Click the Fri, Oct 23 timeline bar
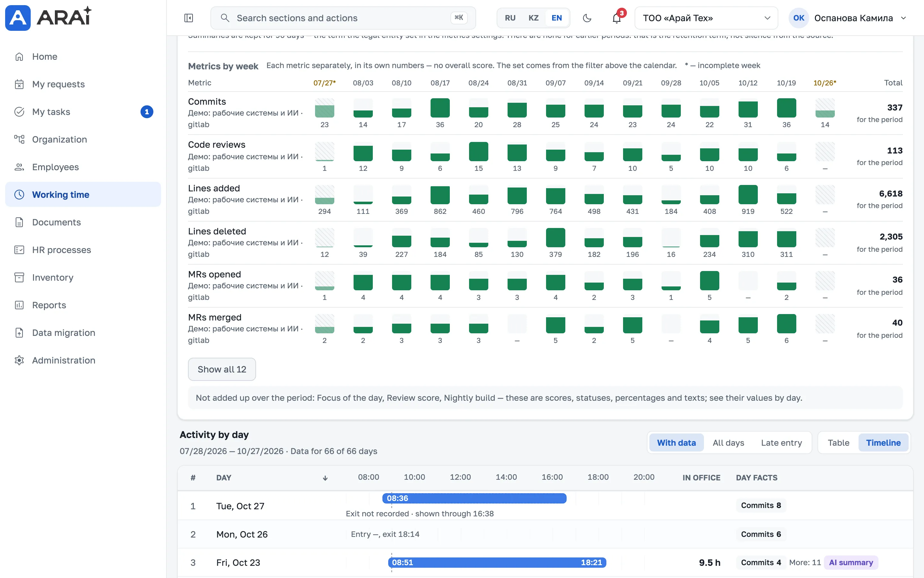Image resolution: width=924 pixels, height=578 pixels. [x=497, y=562]
